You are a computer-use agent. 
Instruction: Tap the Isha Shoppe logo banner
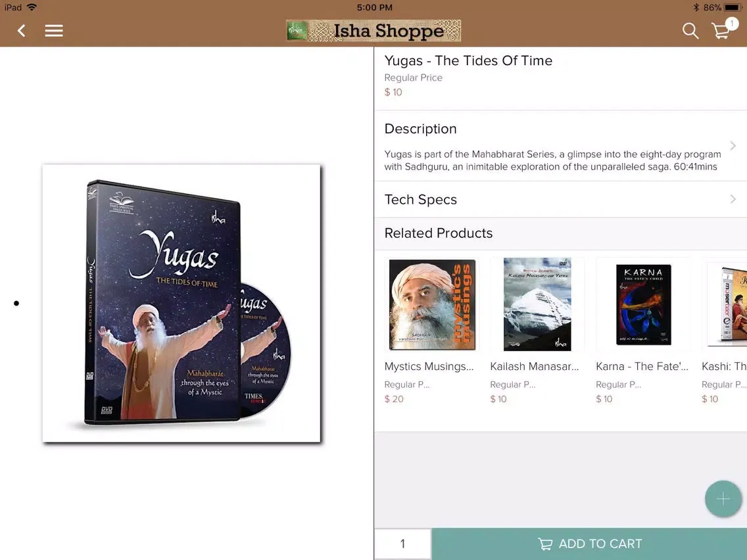pyautogui.click(x=373, y=31)
